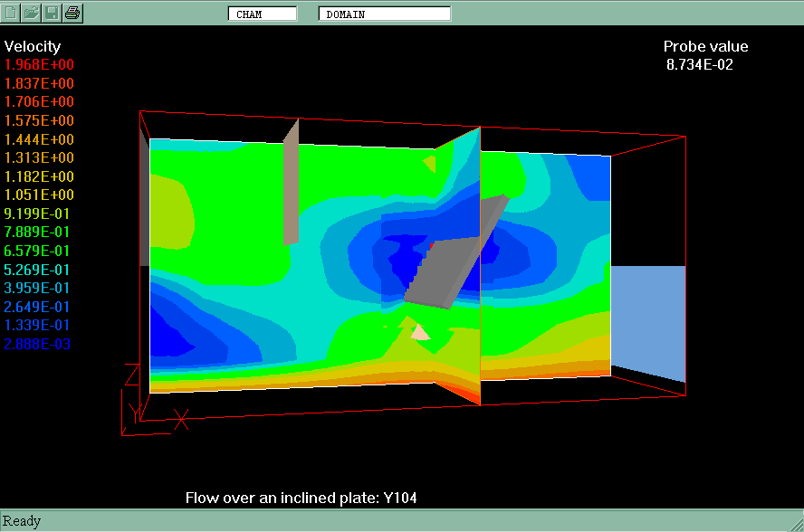Select the tall grey vertical plate object

[x=291, y=185]
